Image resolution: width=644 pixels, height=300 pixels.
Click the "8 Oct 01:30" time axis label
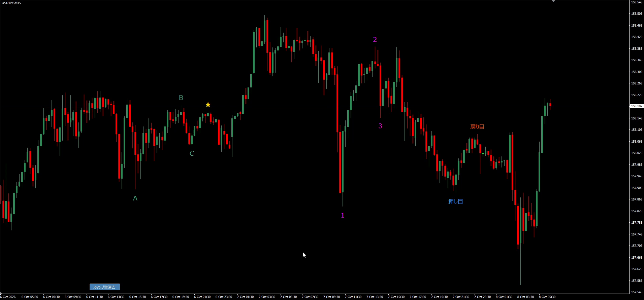(x=504, y=297)
